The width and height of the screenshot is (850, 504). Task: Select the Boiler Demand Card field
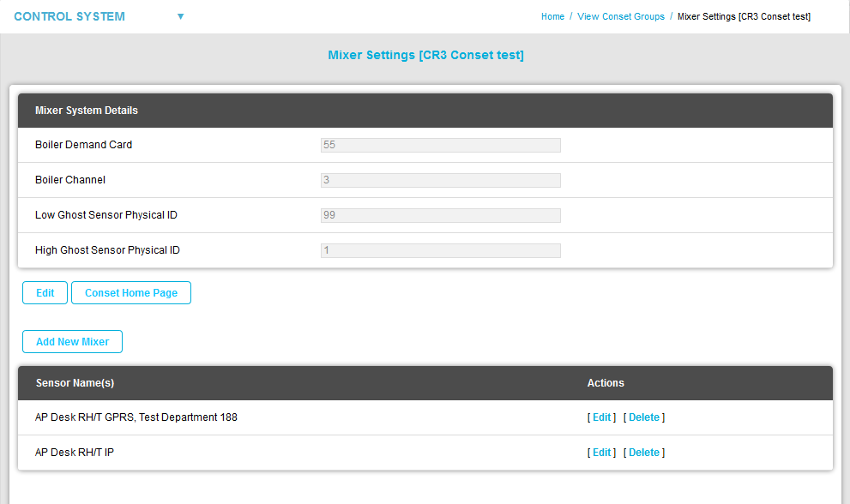440,145
